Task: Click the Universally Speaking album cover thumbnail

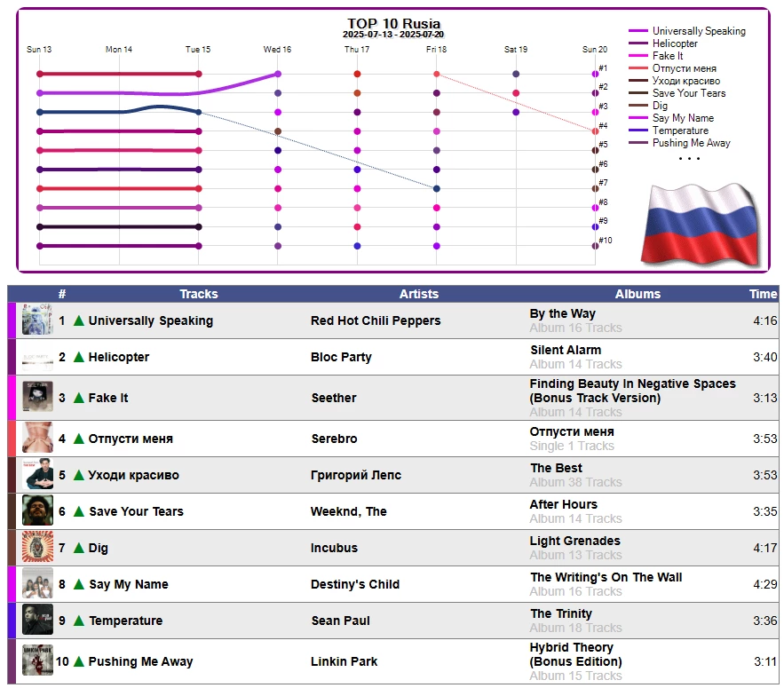Action: tap(37, 320)
